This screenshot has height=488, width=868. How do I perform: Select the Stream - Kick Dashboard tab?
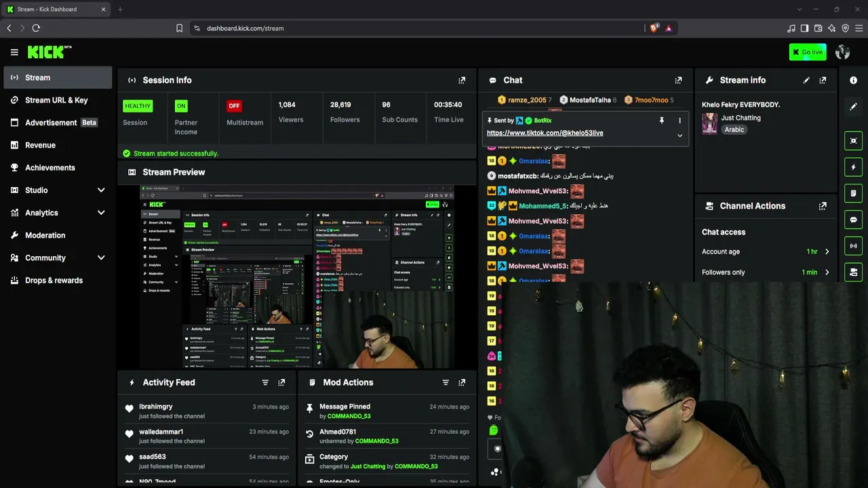click(x=56, y=9)
